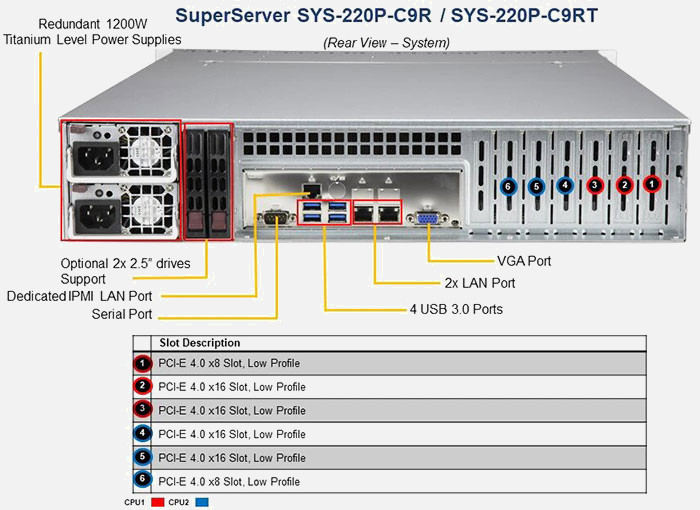This screenshot has width=700, height=510.
Task: Click the number 1 badge in the slot table
Action: click(142, 363)
